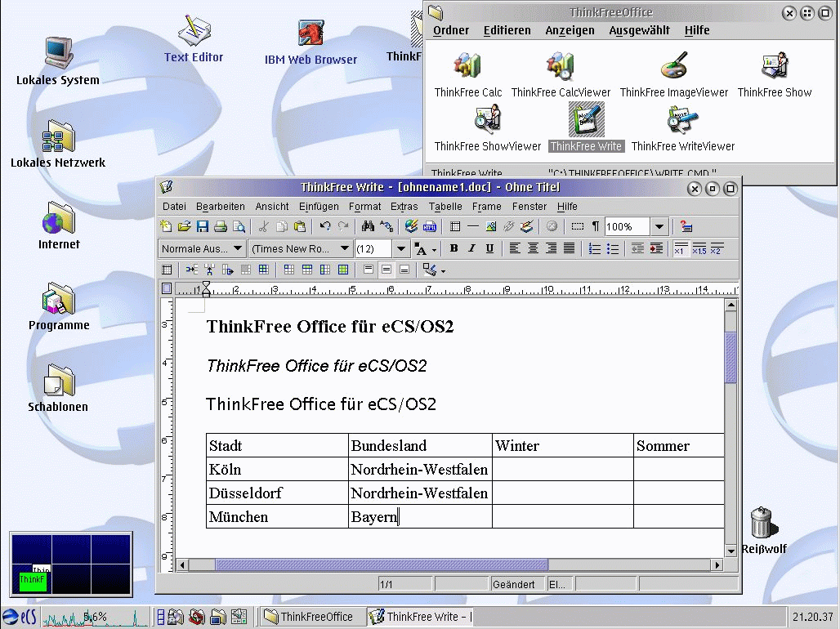Align paragraph text to the right

(552, 248)
